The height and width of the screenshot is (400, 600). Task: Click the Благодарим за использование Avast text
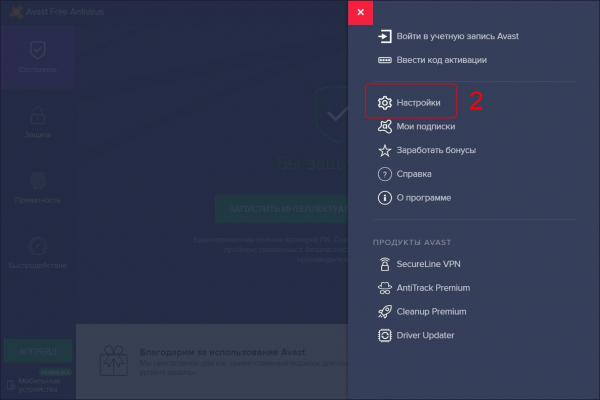(222, 352)
